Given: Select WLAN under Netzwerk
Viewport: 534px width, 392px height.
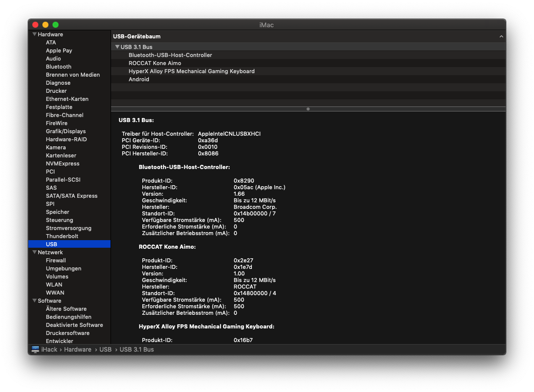Looking at the screenshot, I should point(54,285).
